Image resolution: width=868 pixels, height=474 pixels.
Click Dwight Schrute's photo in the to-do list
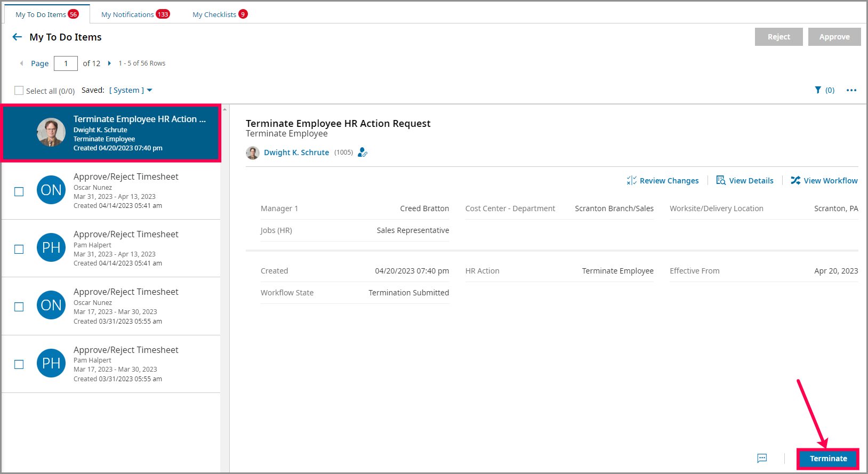[51, 132]
